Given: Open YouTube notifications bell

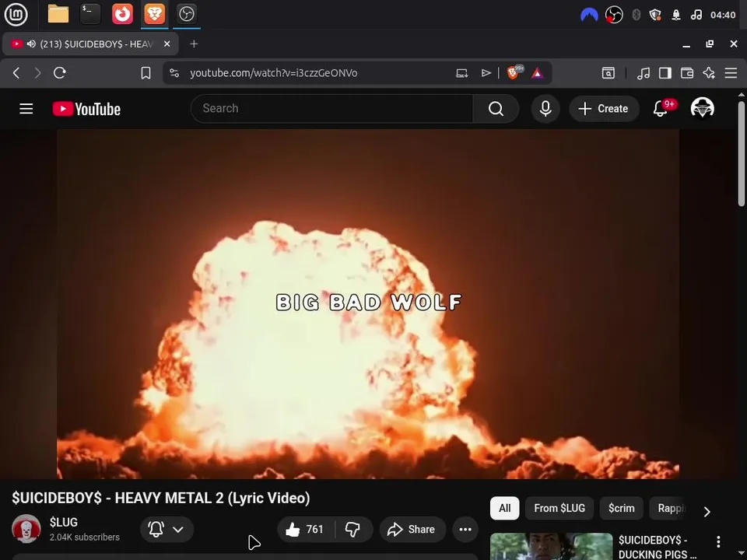Looking at the screenshot, I should pyautogui.click(x=661, y=109).
